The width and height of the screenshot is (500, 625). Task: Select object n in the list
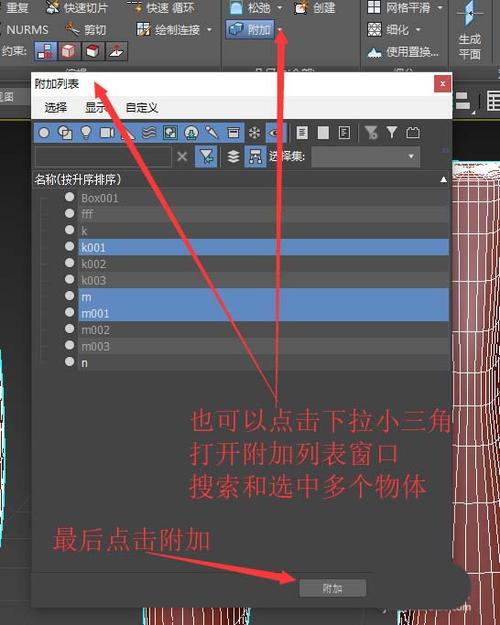coord(263,363)
